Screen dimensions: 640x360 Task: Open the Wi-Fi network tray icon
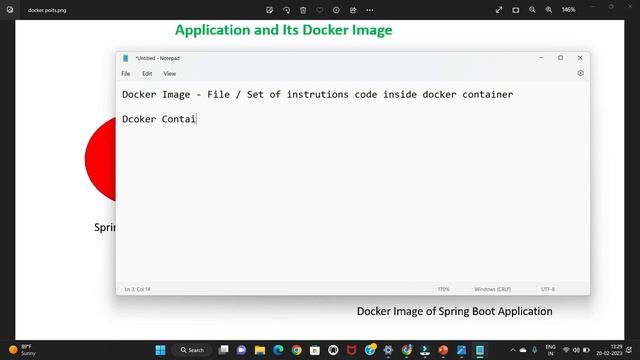point(566,350)
